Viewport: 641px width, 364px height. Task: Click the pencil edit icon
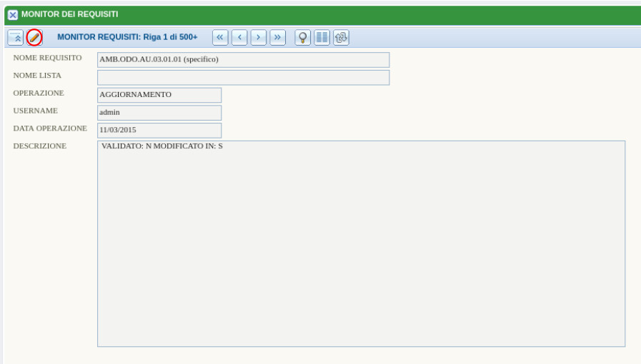[x=34, y=37]
